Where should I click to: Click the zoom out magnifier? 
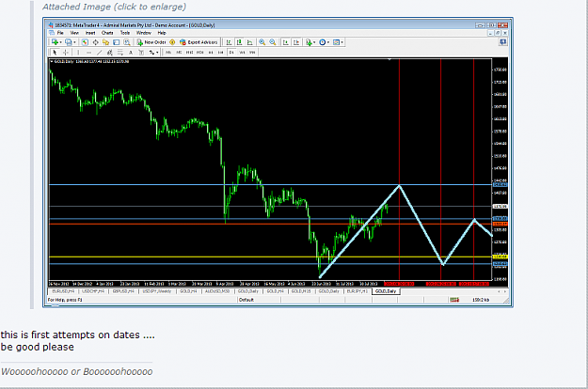273,42
